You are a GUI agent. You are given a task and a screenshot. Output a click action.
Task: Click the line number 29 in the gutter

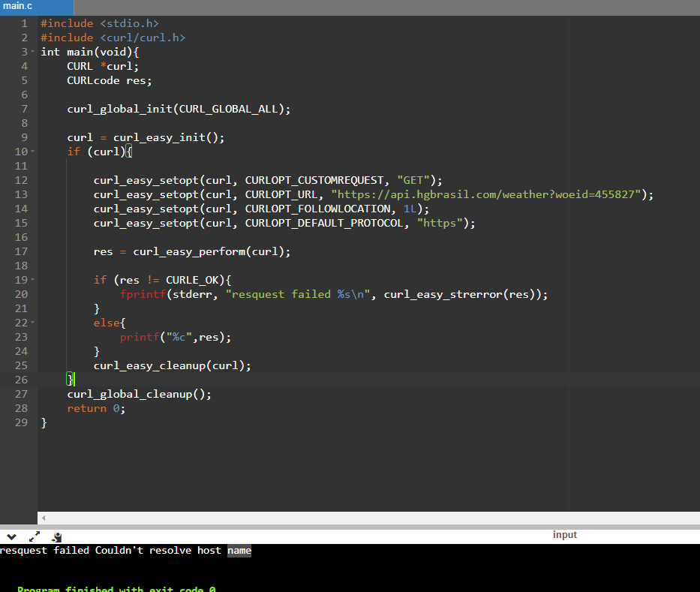pyautogui.click(x=21, y=422)
